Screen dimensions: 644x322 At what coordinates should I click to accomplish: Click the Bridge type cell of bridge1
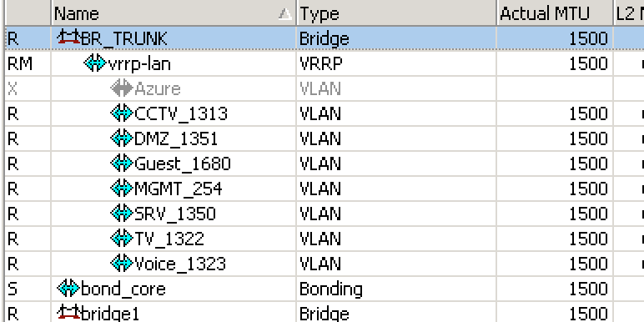396,313
